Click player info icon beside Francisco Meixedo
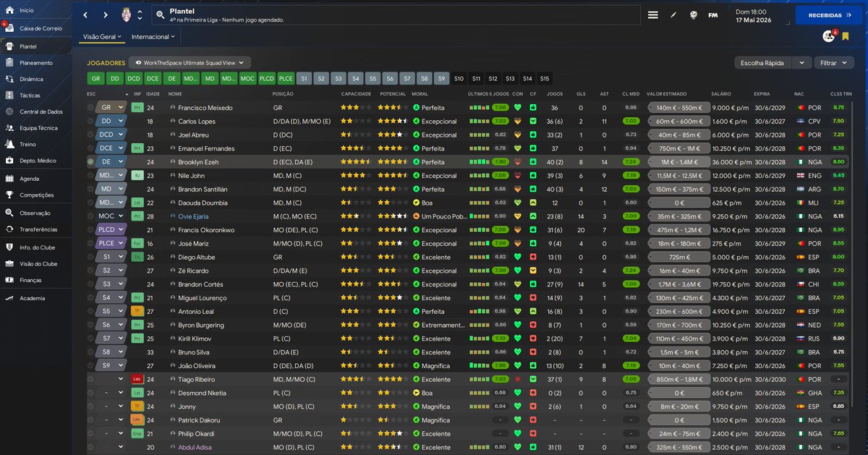868x455 pixels. [173, 108]
